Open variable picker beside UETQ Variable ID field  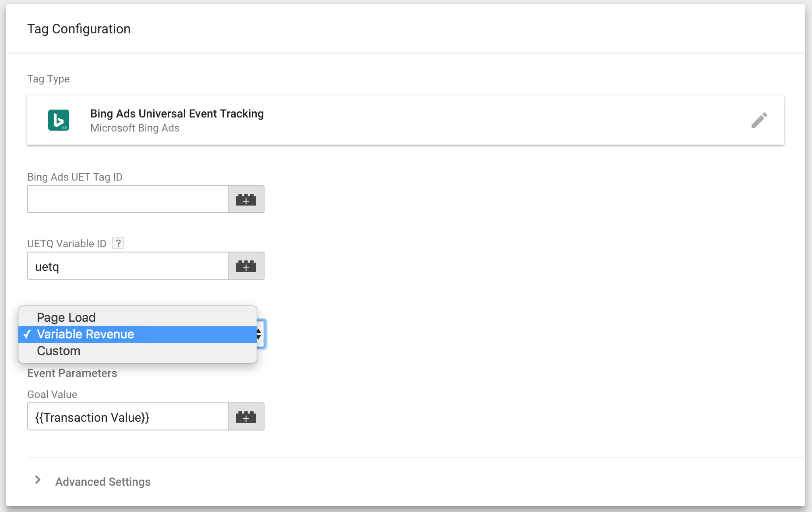tap(246, 266)
